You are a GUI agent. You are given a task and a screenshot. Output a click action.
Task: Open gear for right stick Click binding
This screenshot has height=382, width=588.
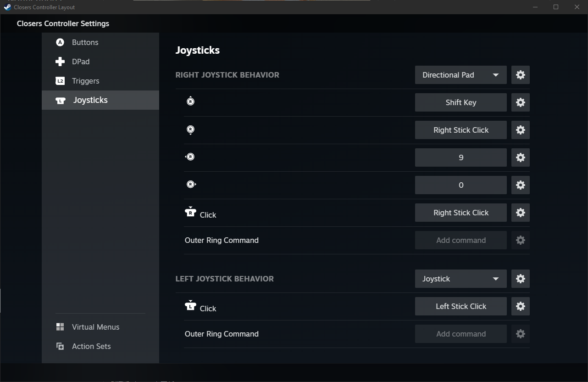520,213
